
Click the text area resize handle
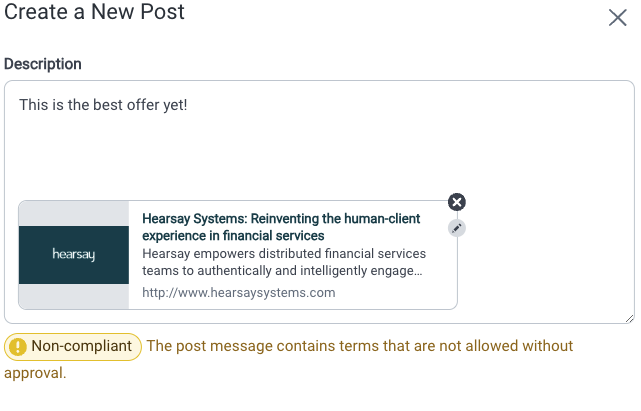point(629,319)
